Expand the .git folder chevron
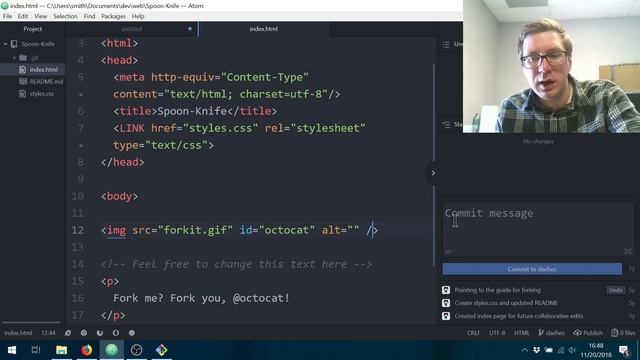 [14, 58]
